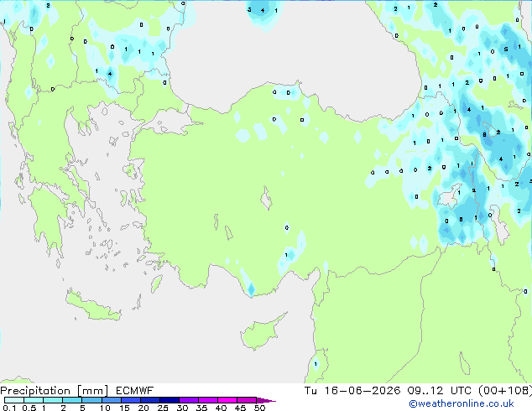Click the "Precipitation [mm]" title text
Viewport: 532px width, 411px height.
55,391
